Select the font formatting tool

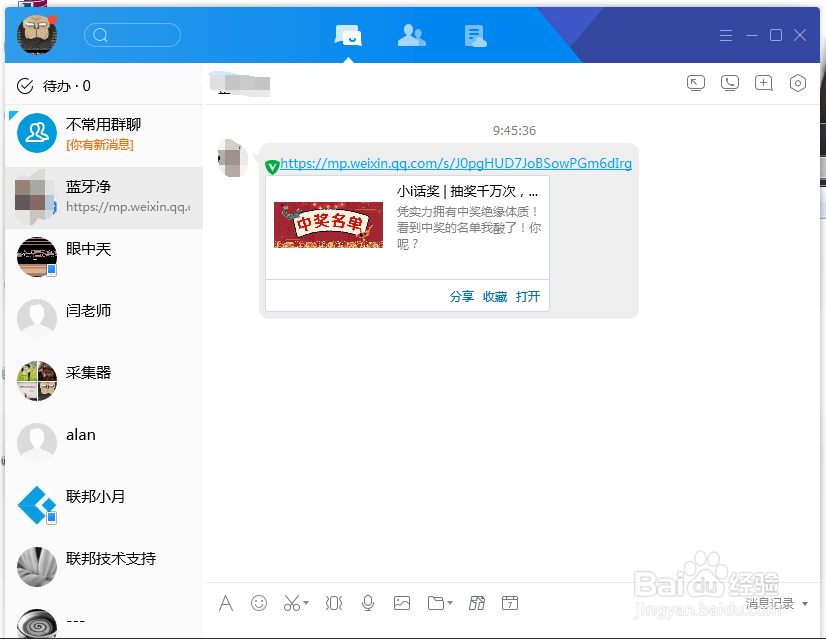[x=226, y=603]
